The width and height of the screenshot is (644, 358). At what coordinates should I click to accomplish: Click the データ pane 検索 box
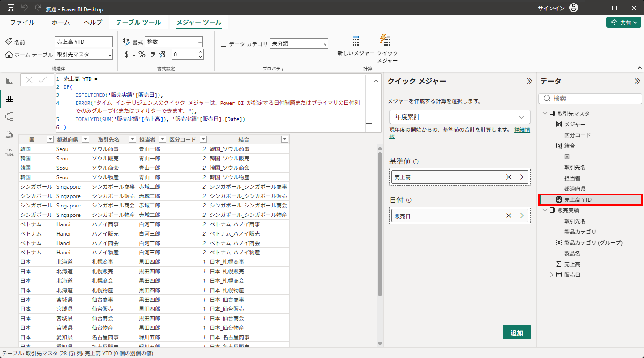(591, 98)
